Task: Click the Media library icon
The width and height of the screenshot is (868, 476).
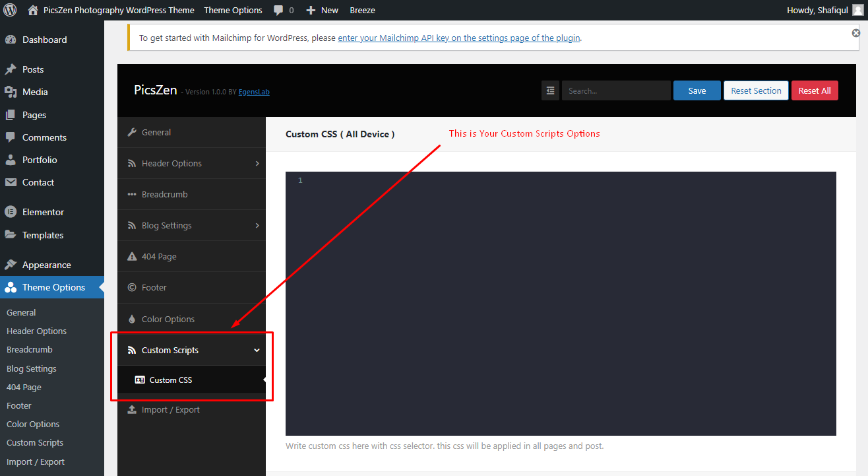Action: (11, 92)
